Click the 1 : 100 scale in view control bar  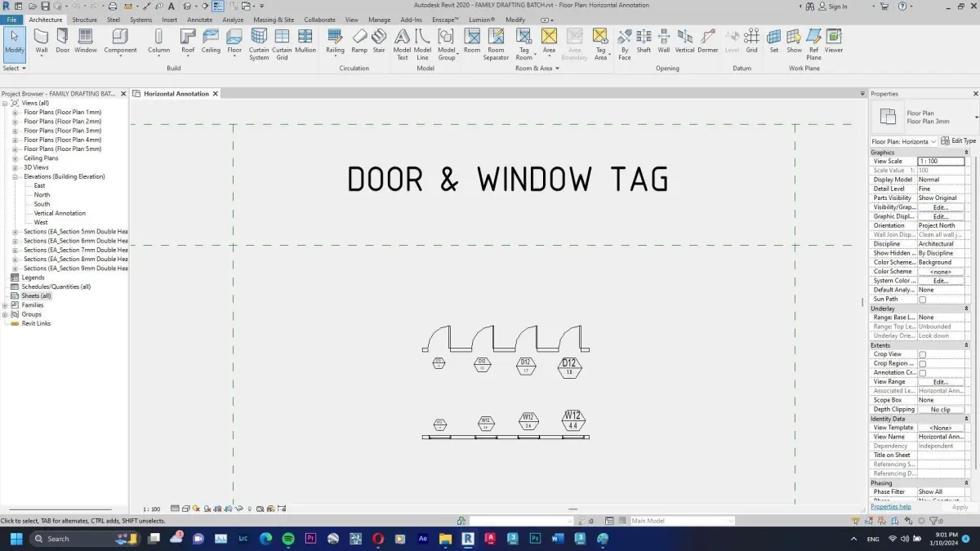151,509
